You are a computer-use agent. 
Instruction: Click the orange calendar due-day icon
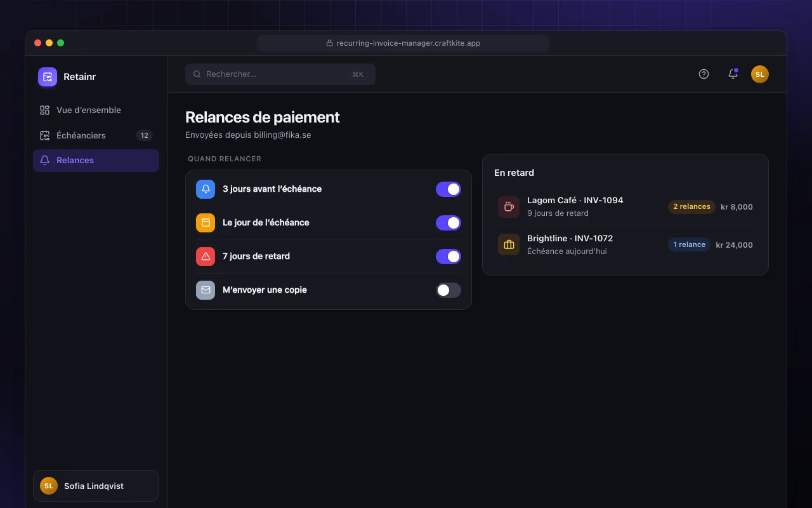pyautogui.click(x=206, y=223)
